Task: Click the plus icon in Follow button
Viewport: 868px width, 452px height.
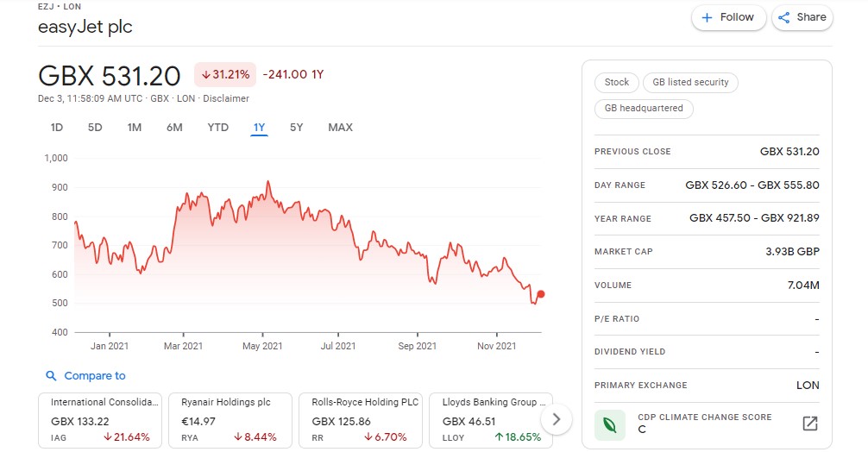Action: tap(707, 18)
